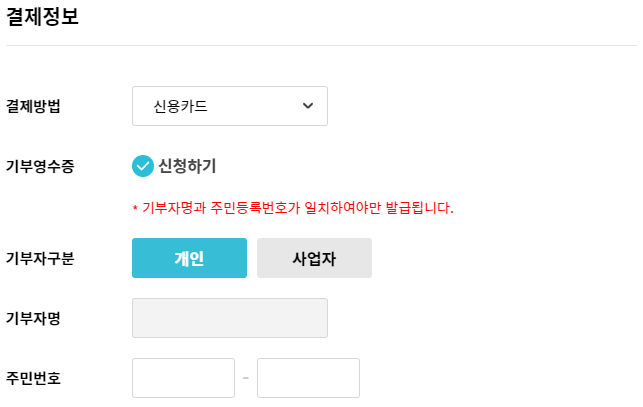Click the 기부자명 field label
This screenshot has width=643, height=407.
tap(33, 318)
